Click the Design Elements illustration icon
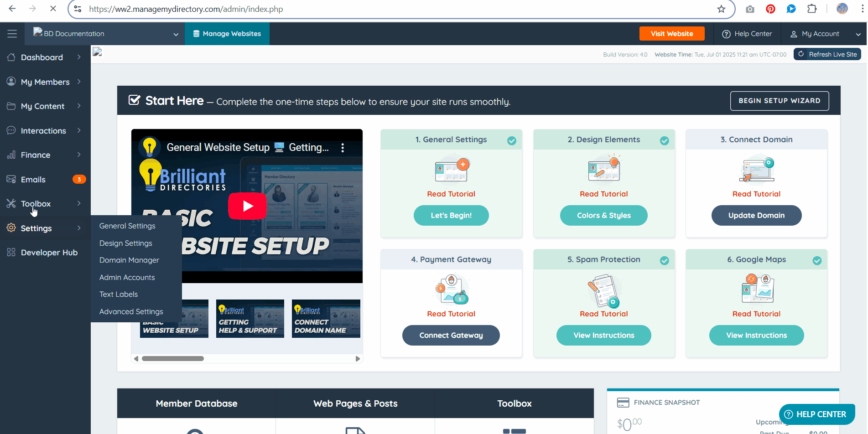868x434 pixels. [x=604, y=169]
